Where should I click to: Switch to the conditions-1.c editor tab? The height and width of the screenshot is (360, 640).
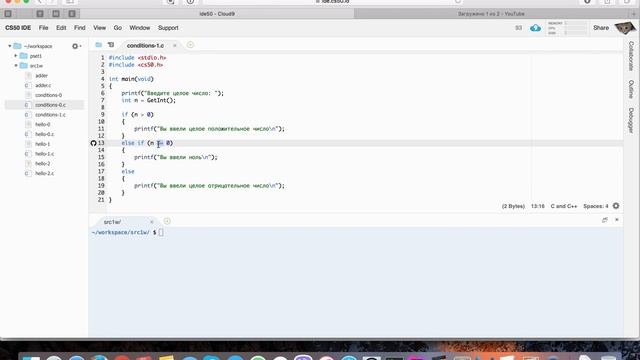tap(145, 45)
